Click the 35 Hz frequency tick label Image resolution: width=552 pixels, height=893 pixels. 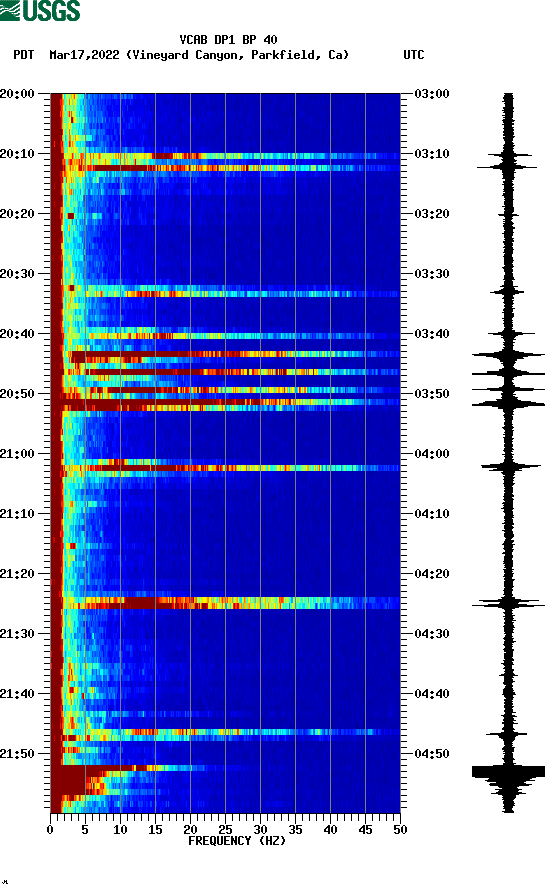pyautogui.click(x=295, y=830)
